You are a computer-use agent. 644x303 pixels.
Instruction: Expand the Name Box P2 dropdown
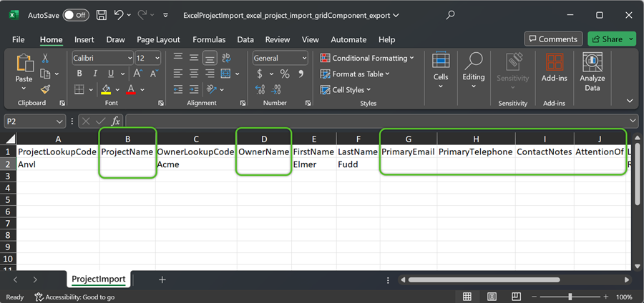tap(58, 121)
